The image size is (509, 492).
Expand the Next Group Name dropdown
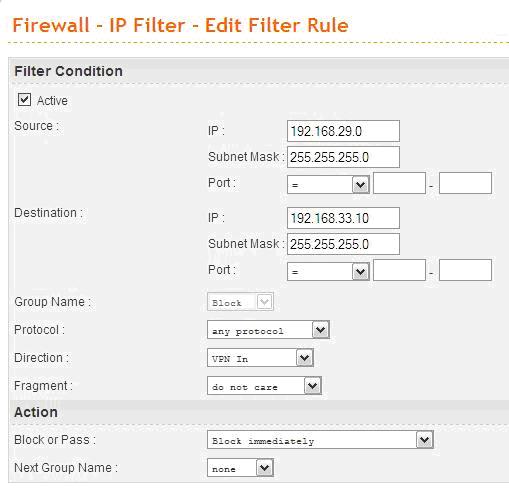(240, 468)
